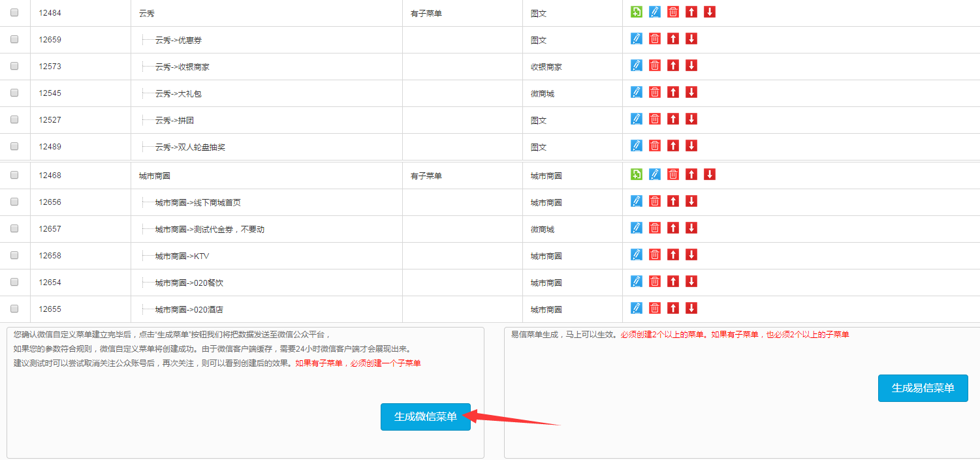Edit the 城市商圈->020餐饮 entry

(637, 281)
